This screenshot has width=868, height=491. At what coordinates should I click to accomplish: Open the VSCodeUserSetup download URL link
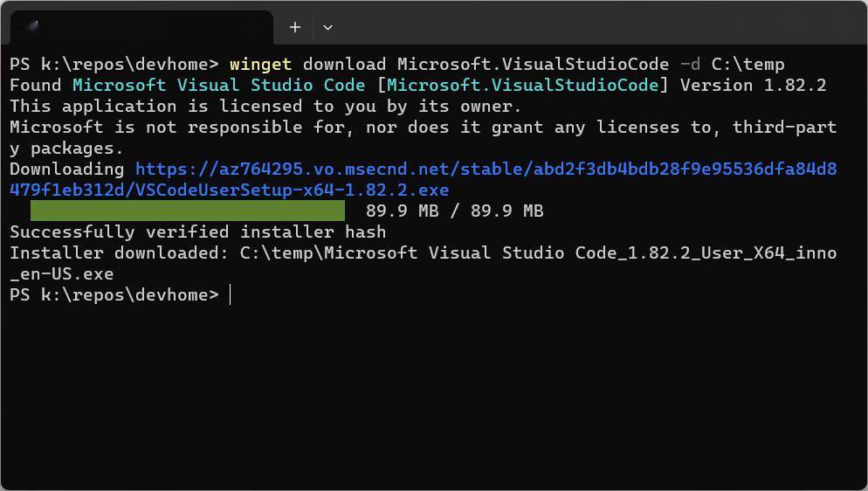(424, 179)
